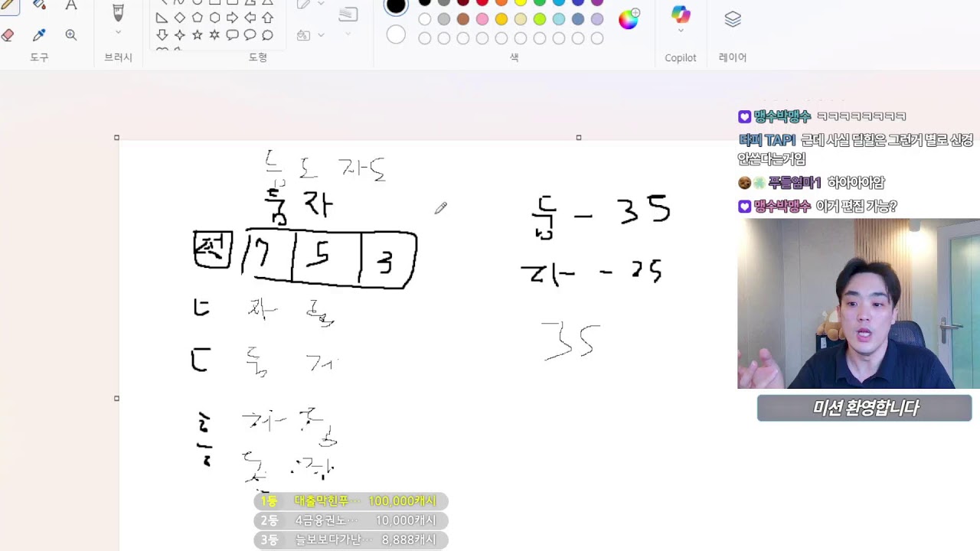Viewport: 980px width, 551px height.
Task: Choose the up arrow shape
Action: pos(267,18)
